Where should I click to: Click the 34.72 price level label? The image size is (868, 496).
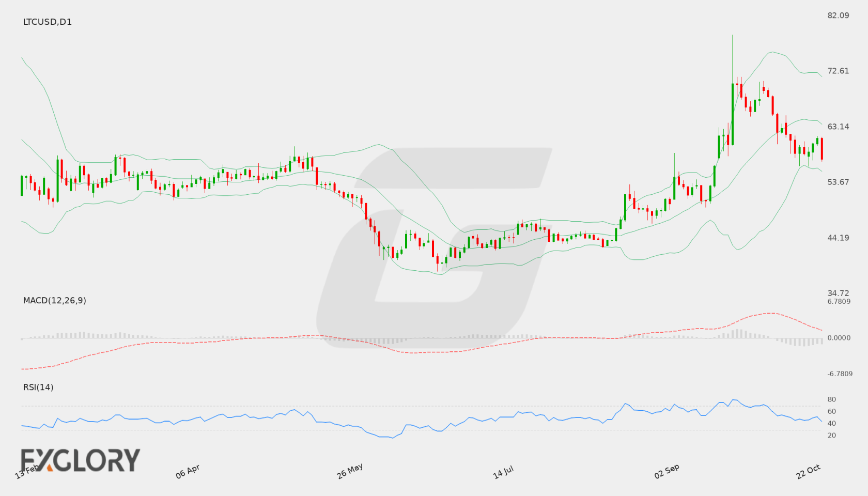838,293
